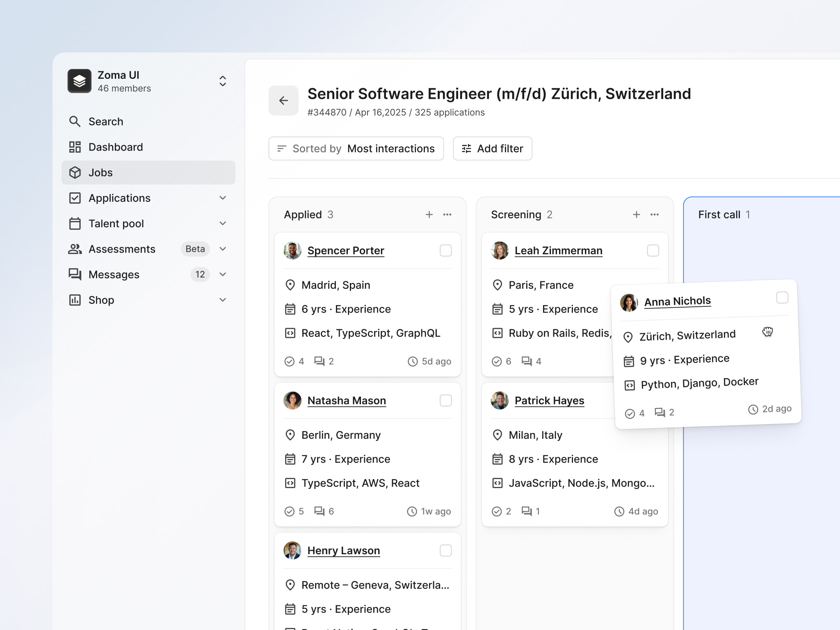Click the back arrow button
Viewport: 840px width, 630px height.
point(283,100)
